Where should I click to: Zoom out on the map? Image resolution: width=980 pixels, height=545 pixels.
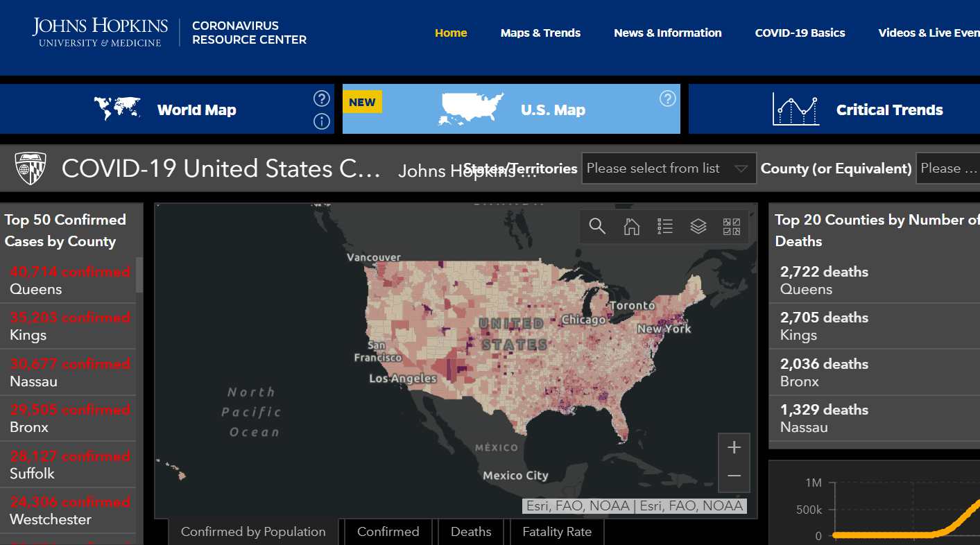pyautogui.click(x=734, y=476)
